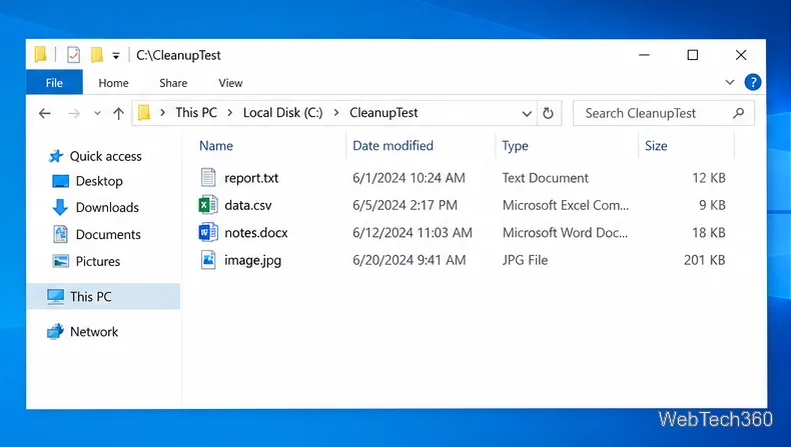Open Quick access in the navigation pane
This screenshot has width=791, height=447.
pyautogui.click(x=105, y=156)
